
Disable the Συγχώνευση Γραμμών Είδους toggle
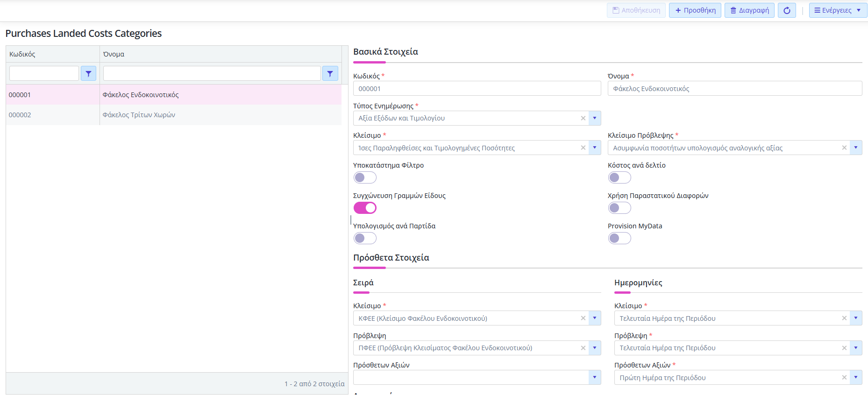[x=365, y=208]
